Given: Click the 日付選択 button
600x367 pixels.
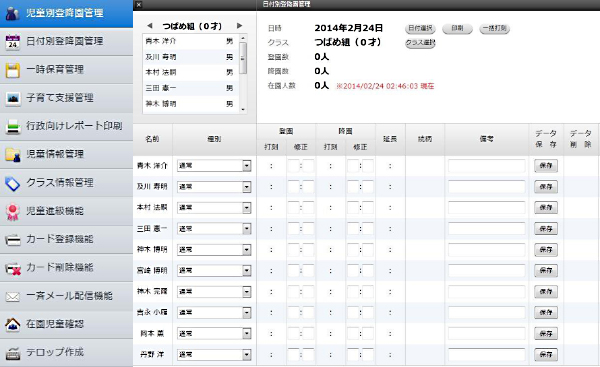Looking at the screenshot, I should click(420, 28).
